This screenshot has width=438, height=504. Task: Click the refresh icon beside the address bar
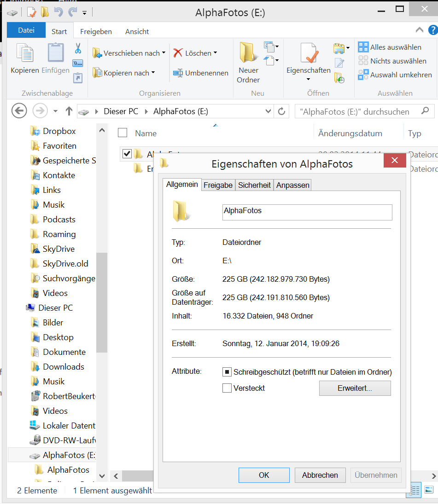[x=281, y=111]
